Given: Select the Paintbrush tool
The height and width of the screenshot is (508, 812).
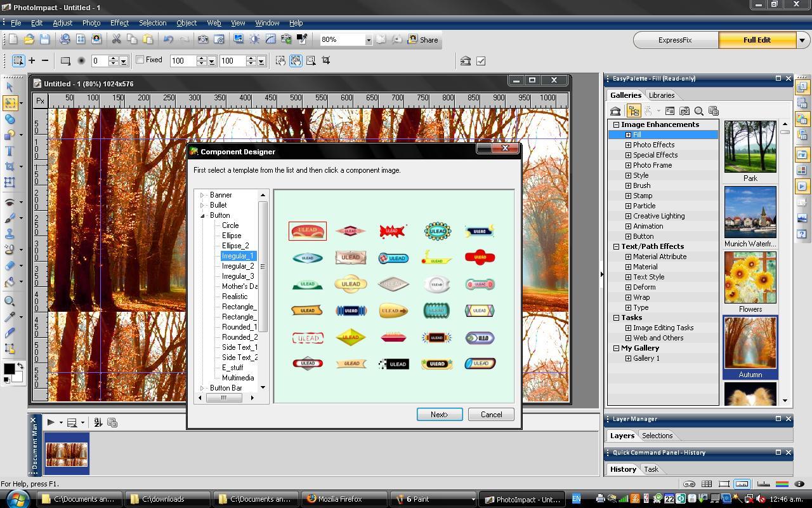Looking at the screenshot, I should 10,218.
